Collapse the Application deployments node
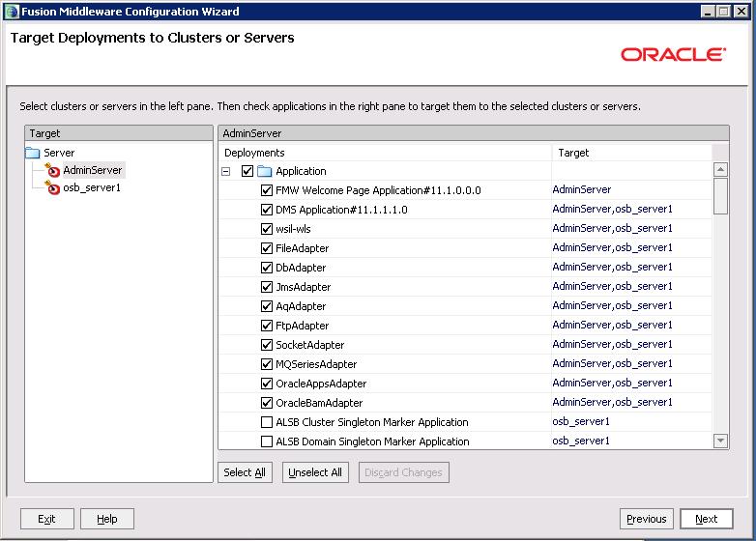The height and width of the screenshot is (541, 756). [x=225, y=171]
